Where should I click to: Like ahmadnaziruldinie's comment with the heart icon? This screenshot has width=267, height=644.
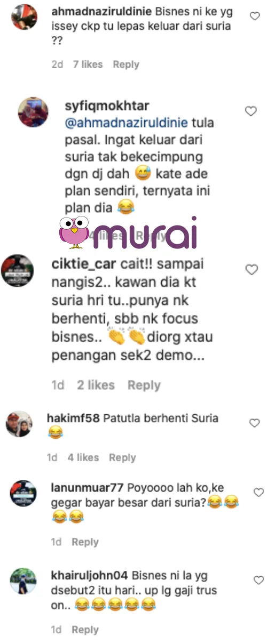pos(255,17)
